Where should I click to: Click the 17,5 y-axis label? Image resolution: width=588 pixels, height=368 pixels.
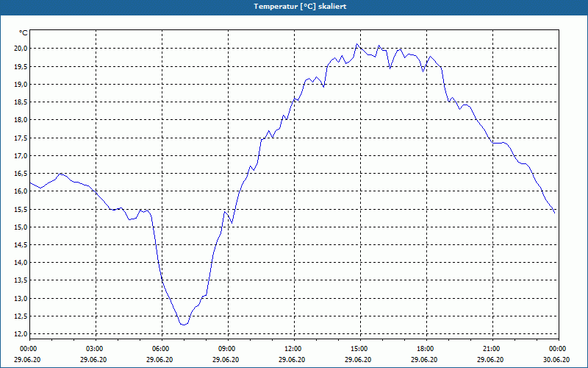click(21, 138)
